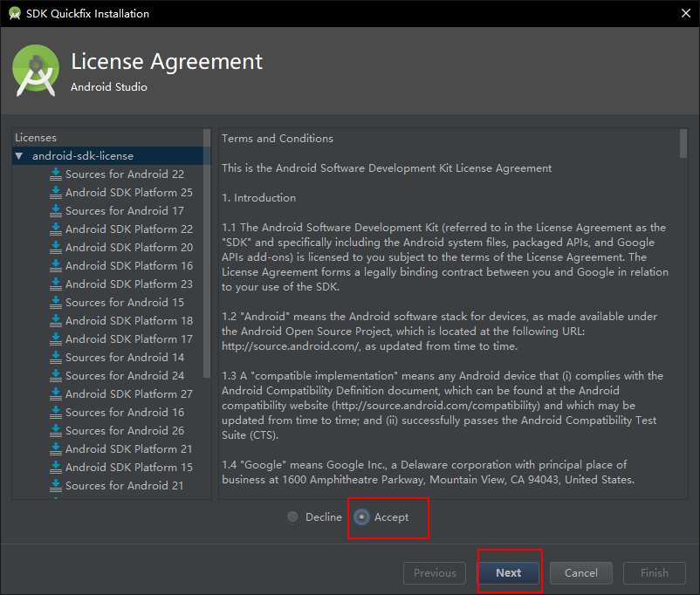Viewport: 700px width, 595px height.
Task: Click download icon for Sources for Android 14
Action: tap(56, 357)
